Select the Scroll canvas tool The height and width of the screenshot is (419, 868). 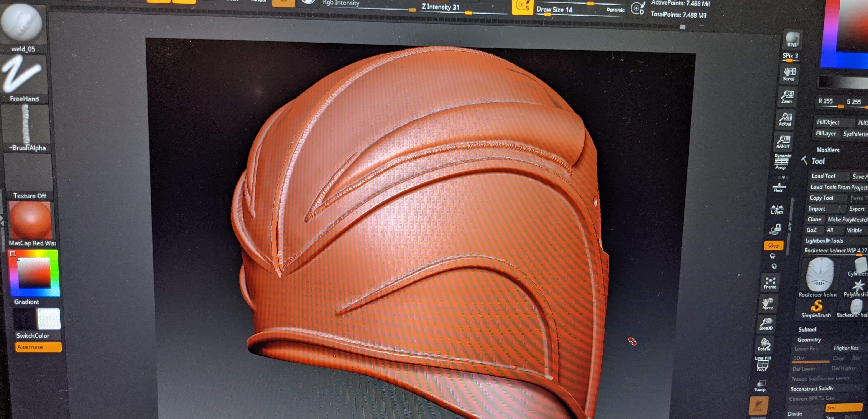(789, 74)
